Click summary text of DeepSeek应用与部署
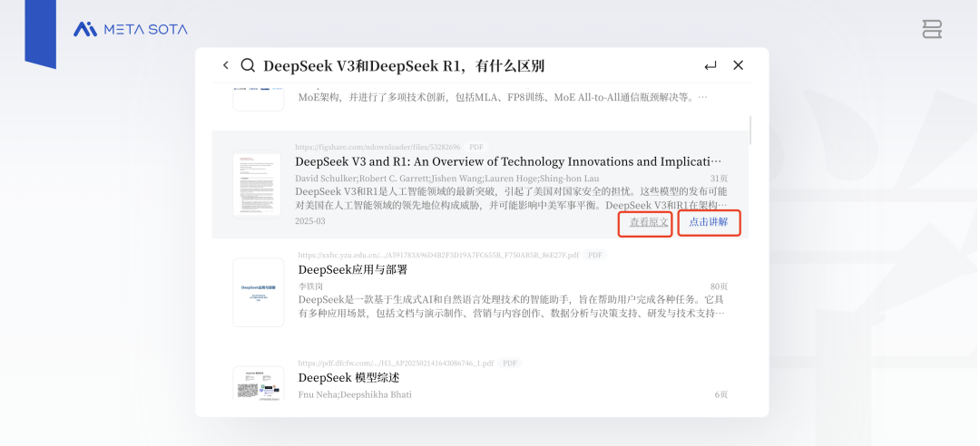 click(512, 306)
